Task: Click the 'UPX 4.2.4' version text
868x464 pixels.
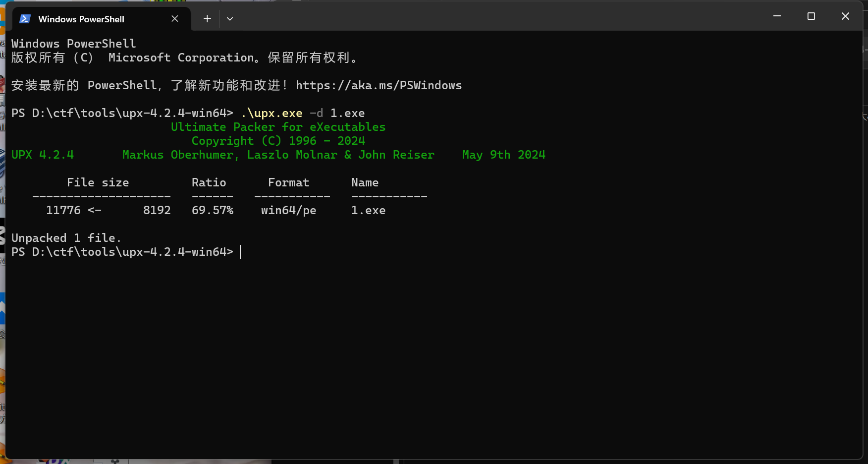Action: point(43,155)
